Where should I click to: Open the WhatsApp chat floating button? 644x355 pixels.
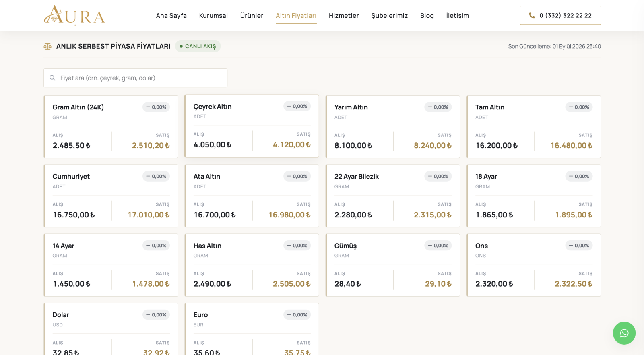pos(624,333)
